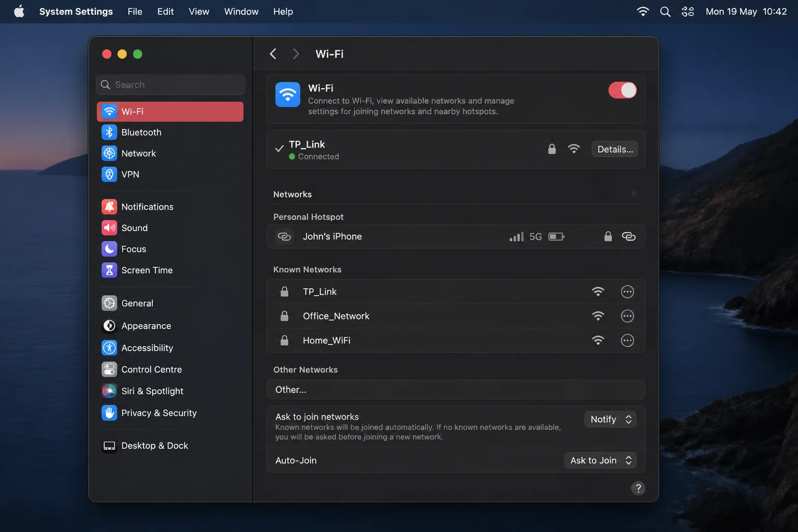Open Screen Time hourglass icon
Image resolution: width=798 pixels, height=532 pixels.
pyautogui.click(x=109, y=270)
